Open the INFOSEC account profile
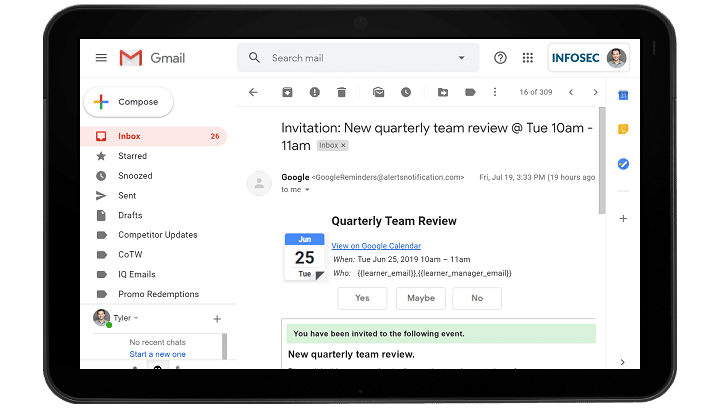The image size is (720, 408). [x=589, y=58]
